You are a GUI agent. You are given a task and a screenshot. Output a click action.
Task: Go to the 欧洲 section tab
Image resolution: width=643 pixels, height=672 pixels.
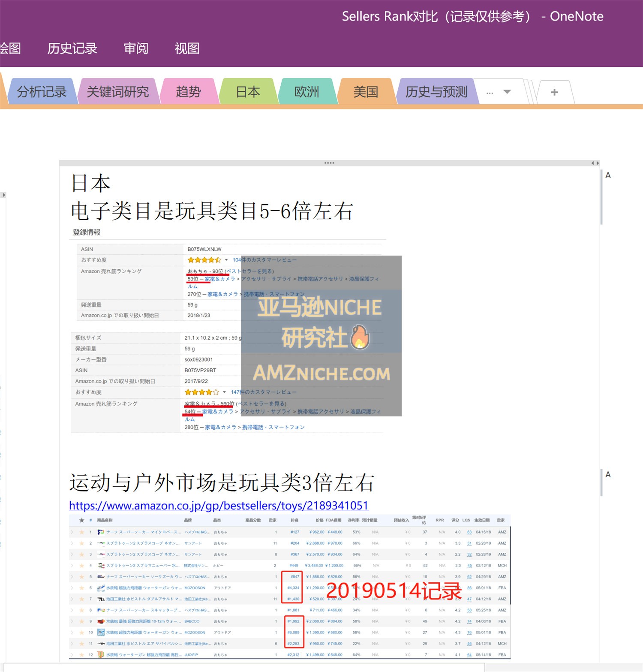[x=306, y=91]
